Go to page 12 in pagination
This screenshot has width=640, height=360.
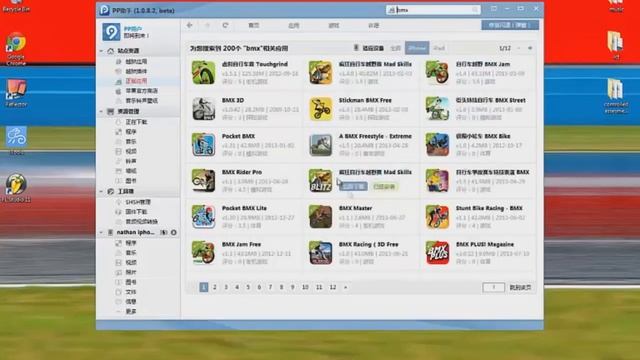[333, 287]
